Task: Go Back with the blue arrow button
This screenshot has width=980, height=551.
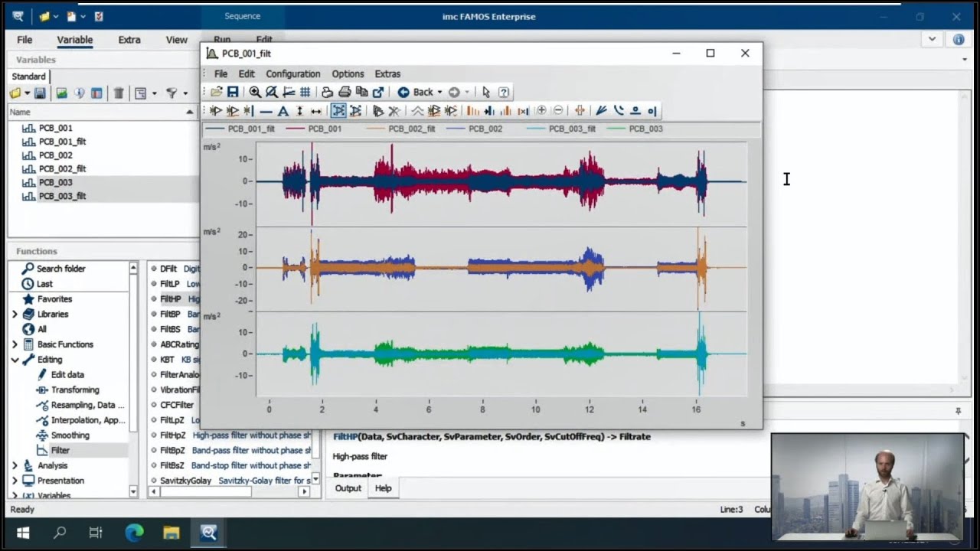Action: [403, 92]
